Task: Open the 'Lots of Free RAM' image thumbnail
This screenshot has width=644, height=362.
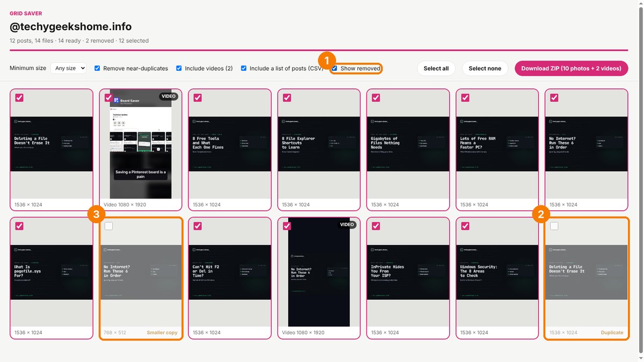Action: click(497, 144)
